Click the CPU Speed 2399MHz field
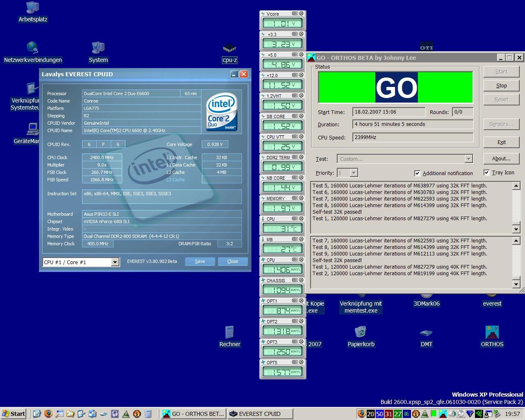Viewport: 525px width, 420px height. point(413,137)
